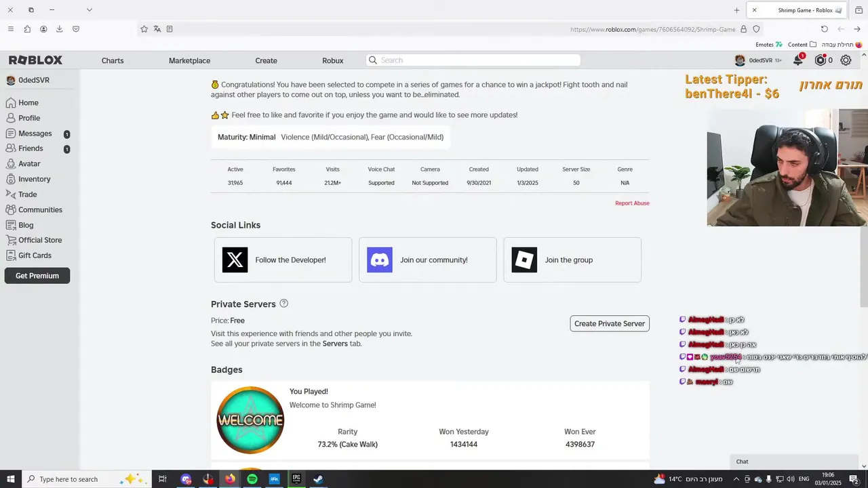Open the Emotes bookmark
The width and height of the screenshot is (868, 488).
point(769,45)
